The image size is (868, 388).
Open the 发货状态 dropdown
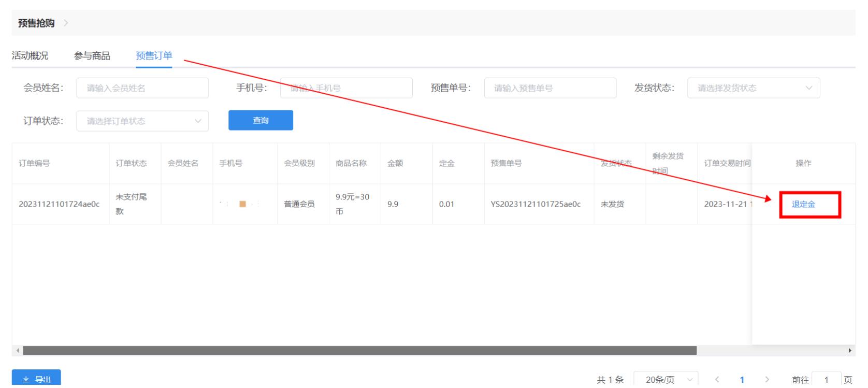(x=754, y=88)
